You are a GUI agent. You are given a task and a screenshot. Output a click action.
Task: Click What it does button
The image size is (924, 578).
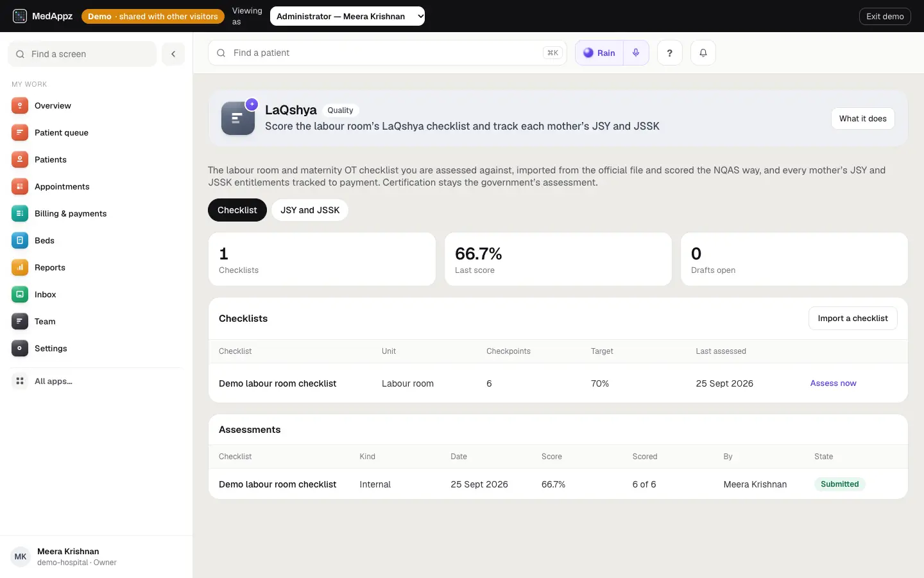coord(863,118)
